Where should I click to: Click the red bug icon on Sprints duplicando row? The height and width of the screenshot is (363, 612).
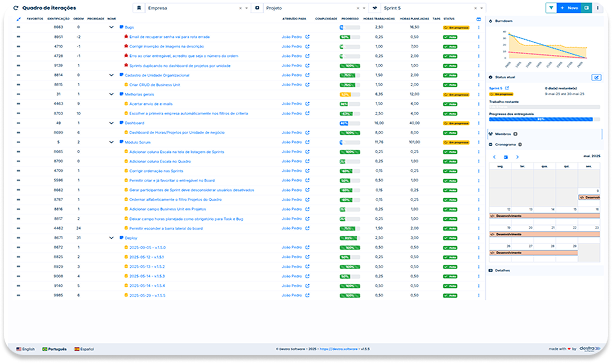point(126,65)
